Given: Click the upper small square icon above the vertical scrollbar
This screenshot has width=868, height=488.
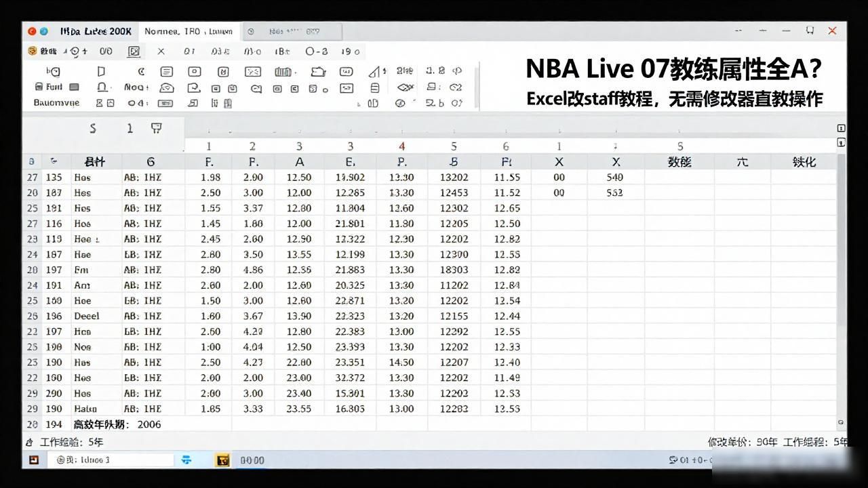Looking at the screenshot, I should tap(842, 128).
